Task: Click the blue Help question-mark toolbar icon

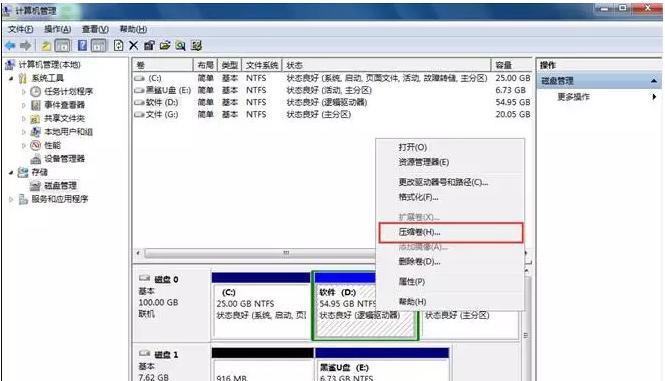Action: pyautogui.click(x=82, y=45)
